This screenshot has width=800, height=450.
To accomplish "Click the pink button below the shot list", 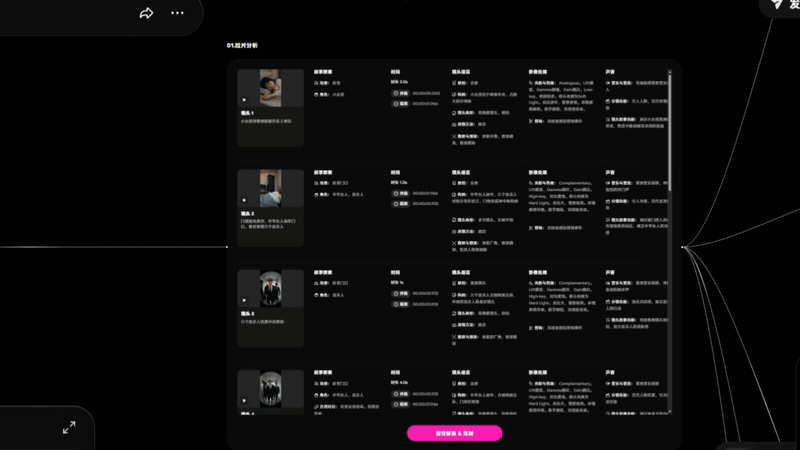I will pyautogui.click(x=455, y=433).
